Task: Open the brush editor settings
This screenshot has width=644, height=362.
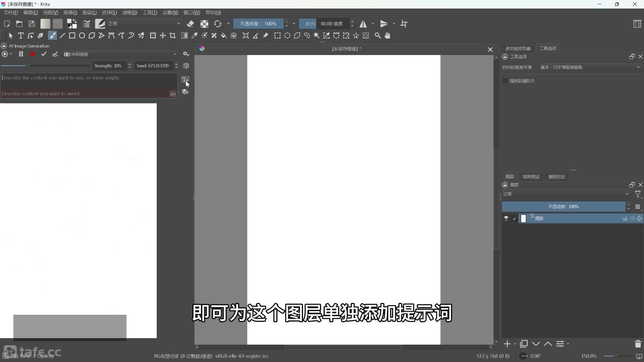Action: [87, 24]
